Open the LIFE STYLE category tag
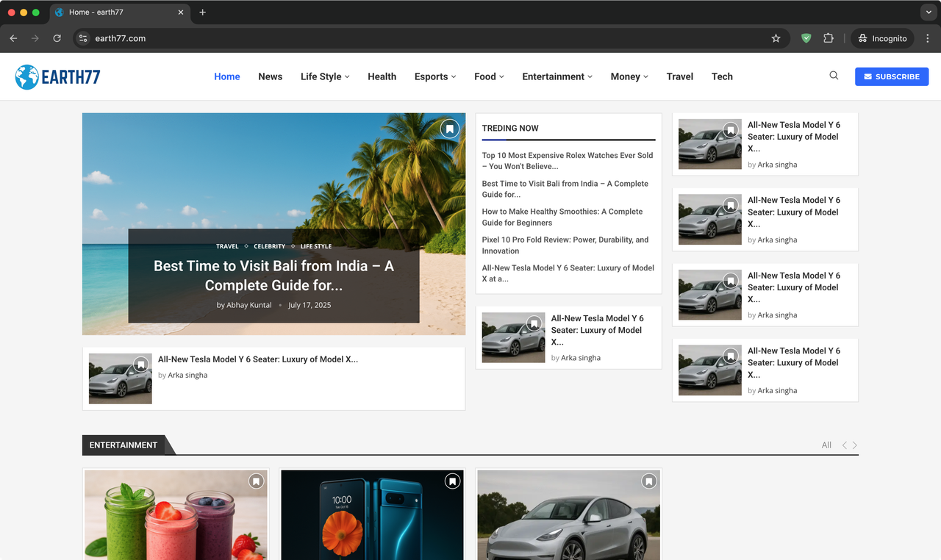Viewport: 941px width, 560px height. tap(316, 246)
